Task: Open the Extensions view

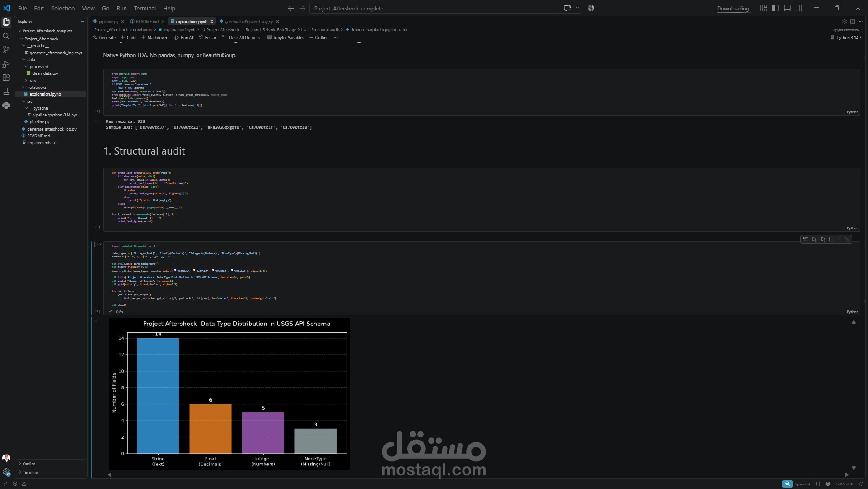Action: pos(6,77)
